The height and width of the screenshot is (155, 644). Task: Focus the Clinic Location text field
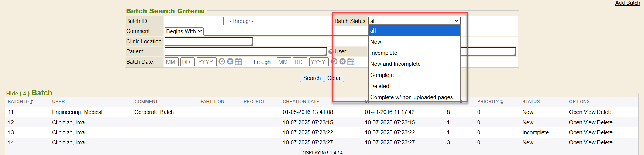(x=209, y=41)
